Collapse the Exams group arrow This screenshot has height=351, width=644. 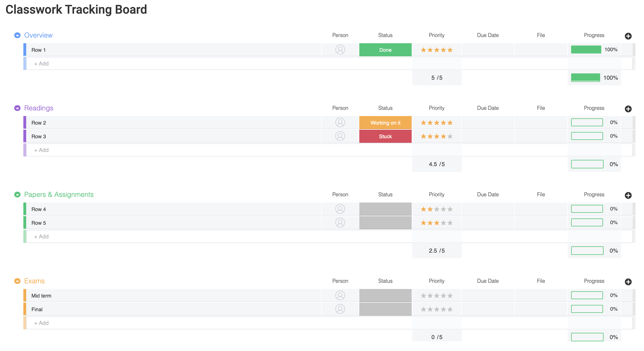[17, 281]
